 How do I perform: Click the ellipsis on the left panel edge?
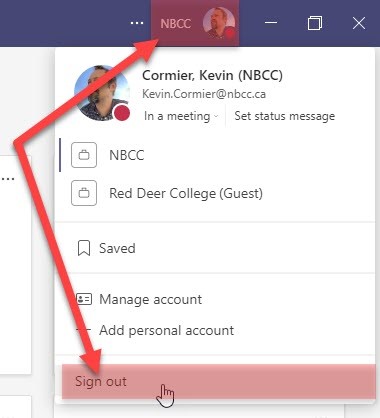(8, 179)
